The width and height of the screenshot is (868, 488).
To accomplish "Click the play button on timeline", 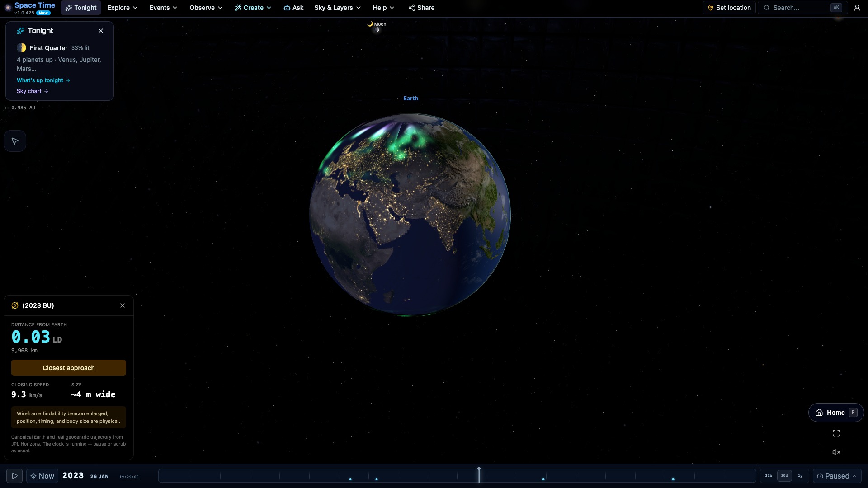I will (x=14, y=476).
